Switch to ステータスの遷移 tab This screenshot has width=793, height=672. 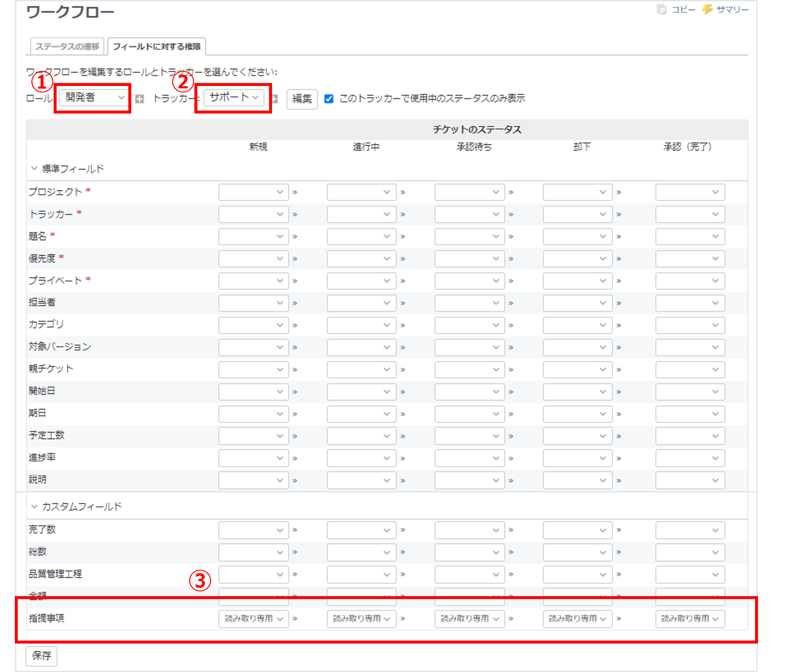click(x=67, y=47)
